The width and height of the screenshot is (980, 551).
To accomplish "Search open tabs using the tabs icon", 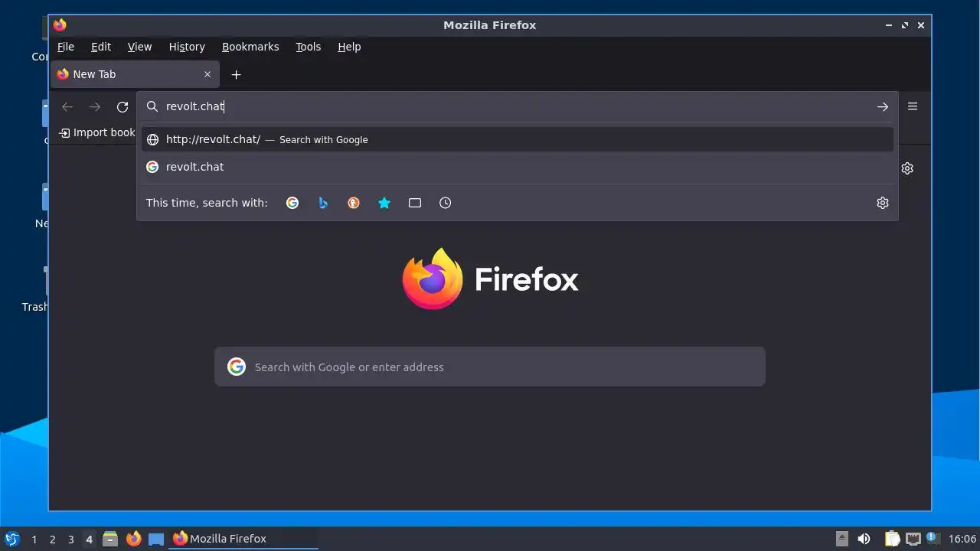I will [x=415, y=203].
